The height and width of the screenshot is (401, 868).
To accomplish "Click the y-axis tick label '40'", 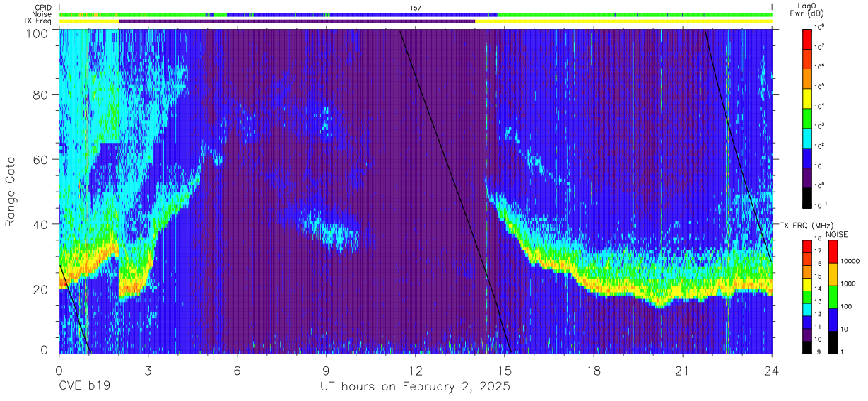I will [x=41, y=224].
